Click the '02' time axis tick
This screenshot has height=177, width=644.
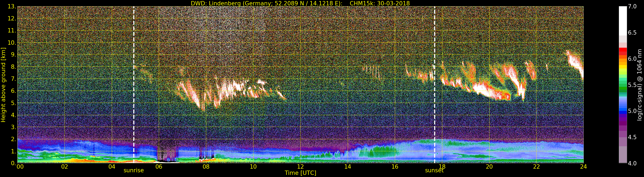[65, 167]
